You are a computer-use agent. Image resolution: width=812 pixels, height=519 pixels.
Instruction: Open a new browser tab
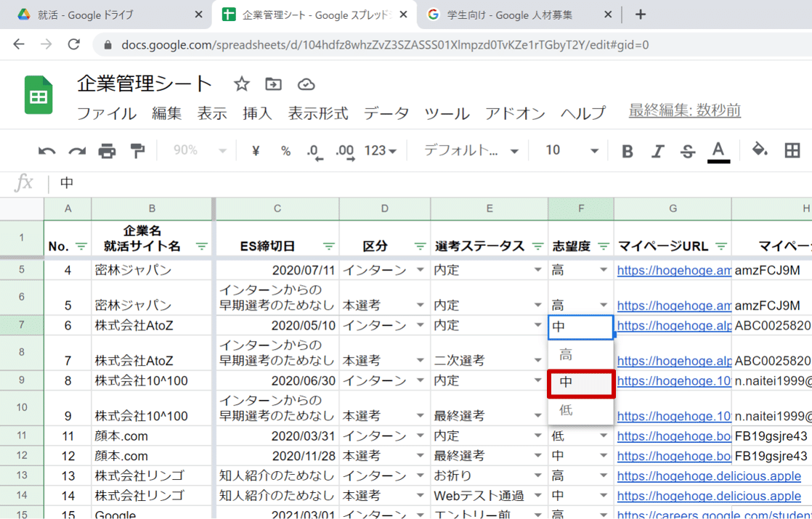641,15
